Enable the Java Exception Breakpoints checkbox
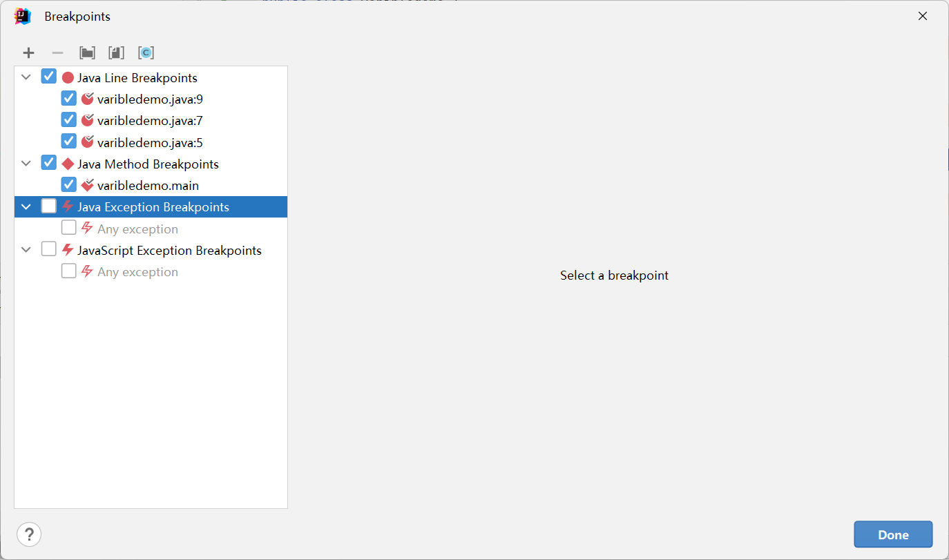The image size is (949, 560). (48, 206)
